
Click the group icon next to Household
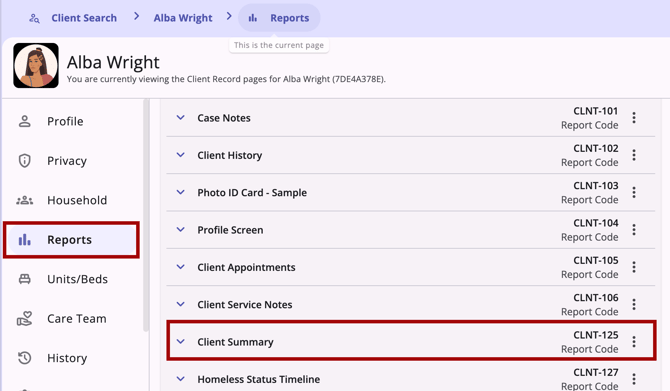[x=25, y=200]
